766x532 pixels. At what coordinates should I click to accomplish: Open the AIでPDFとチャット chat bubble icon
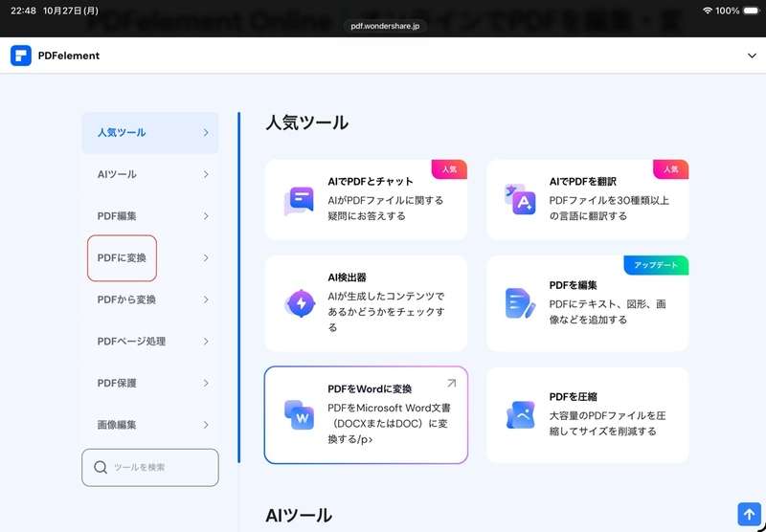click(299, 201)
